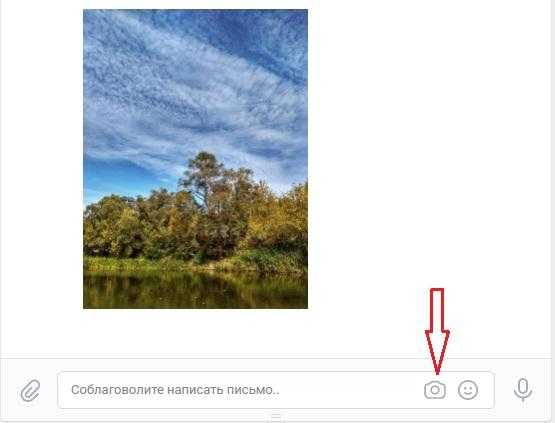This screenshot has height=423, width=555.
Task: Start voice message with microphone icon
Action: point(523,390)
